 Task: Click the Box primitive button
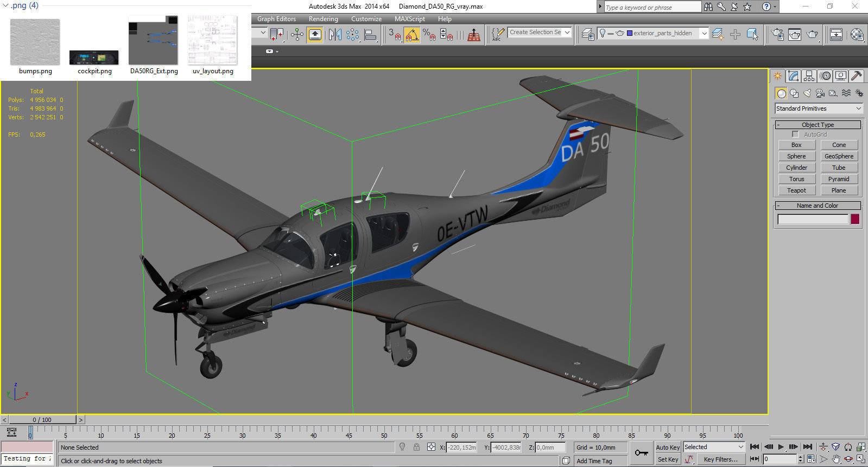point(796,145)
